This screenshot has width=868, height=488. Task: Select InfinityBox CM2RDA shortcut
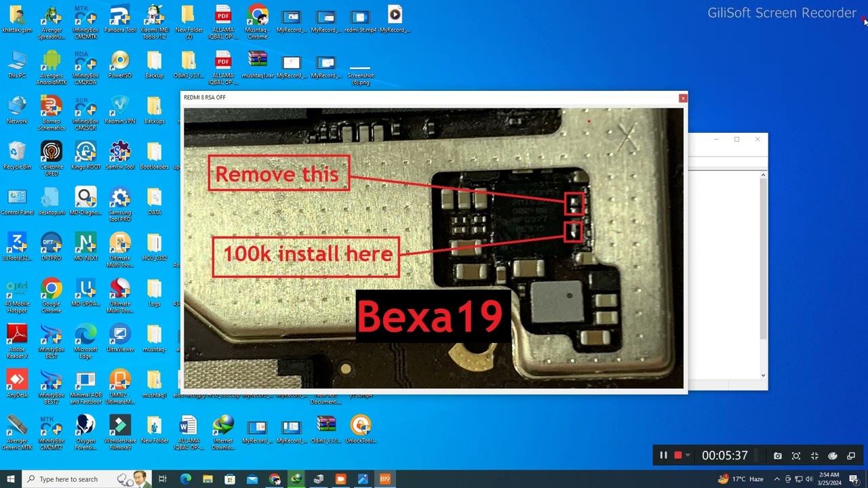[x=85, y=68]
